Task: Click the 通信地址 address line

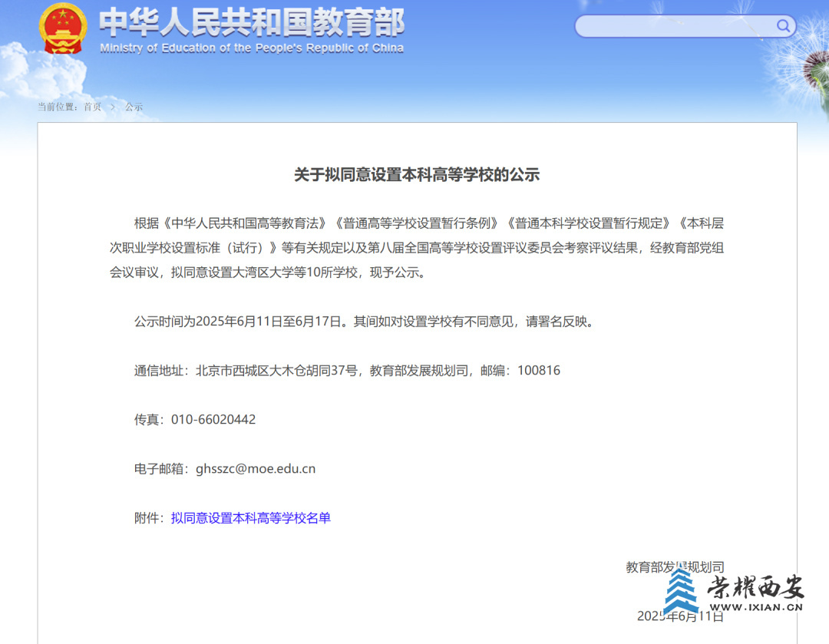Action: (347, 370)
